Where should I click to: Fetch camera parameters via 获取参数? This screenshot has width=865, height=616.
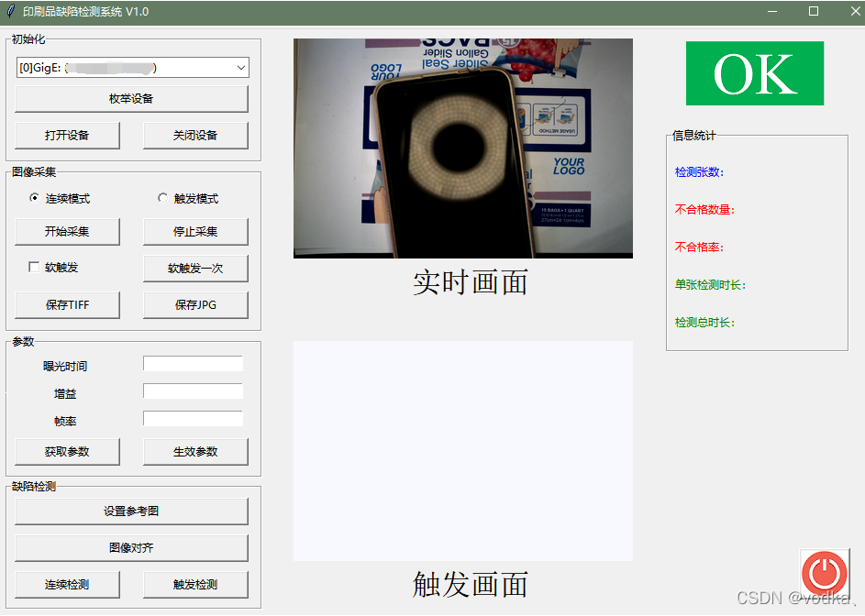[x=67, y=451]
